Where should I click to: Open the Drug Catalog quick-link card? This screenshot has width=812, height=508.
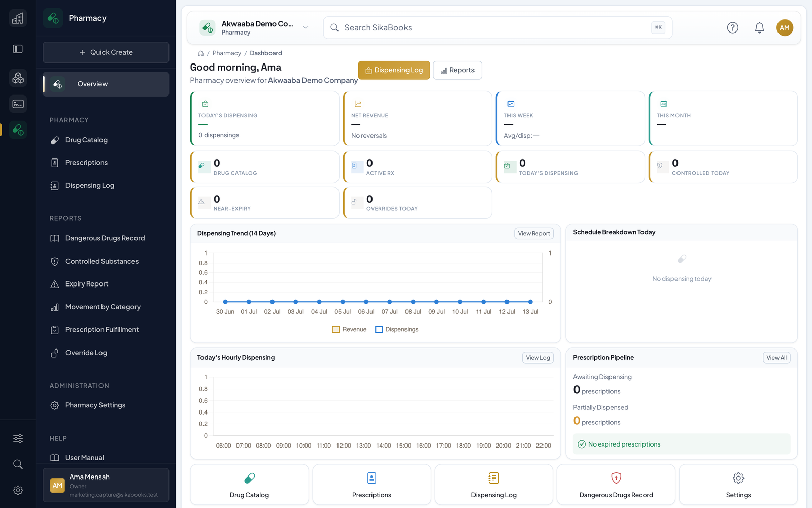coord(249,485)
